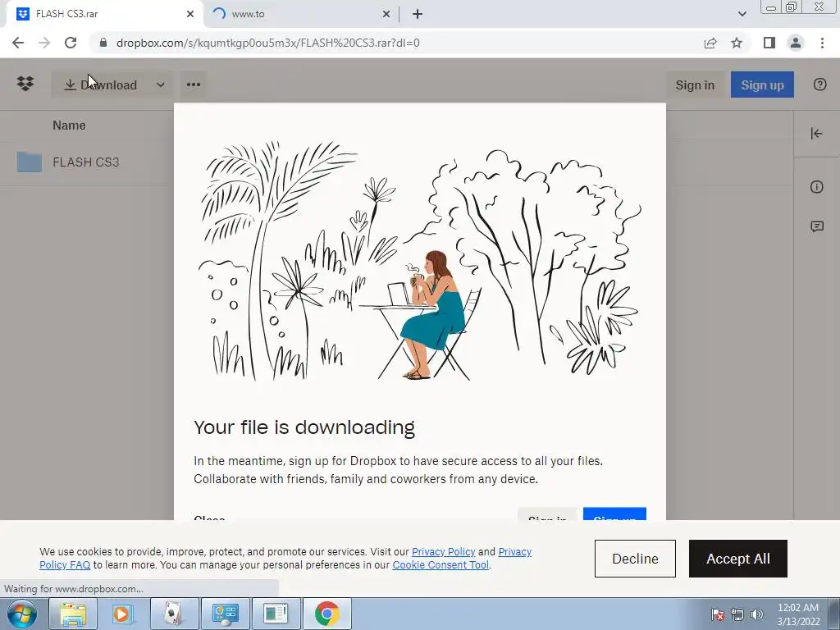Open a new browser tab
Image resolution: width=840 pixels, height=630 pixels.
418,14
